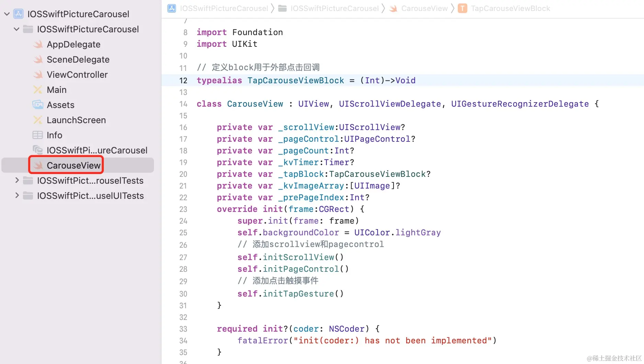Image resolution: width=644 pixels, height=364 pixels.
Task: Click the folder icon of IOSSwiftPict...rouselTests
Action: coord(28,181)
